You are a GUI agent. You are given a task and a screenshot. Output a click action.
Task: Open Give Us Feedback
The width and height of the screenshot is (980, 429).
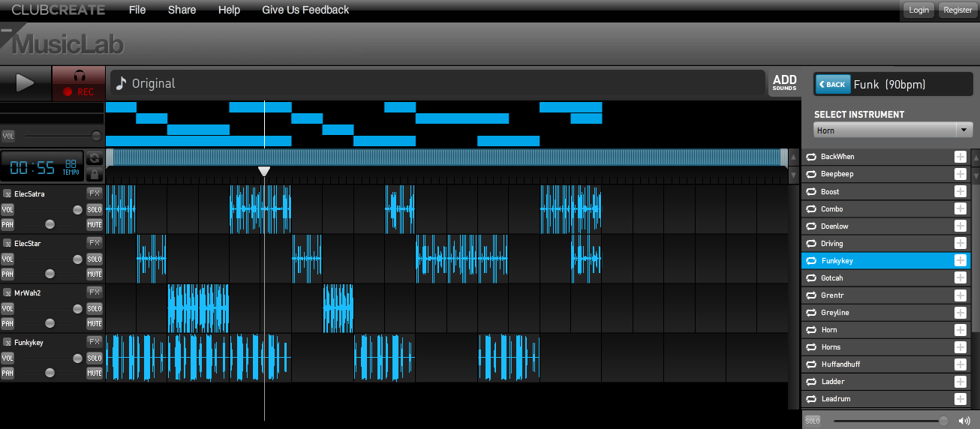coord(305,10)
